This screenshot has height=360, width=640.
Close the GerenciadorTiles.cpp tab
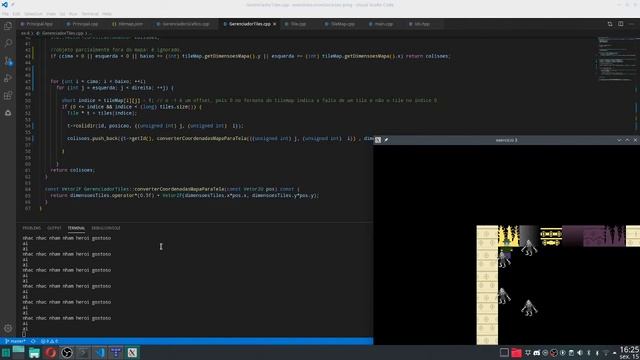click(x=274, y=24)
